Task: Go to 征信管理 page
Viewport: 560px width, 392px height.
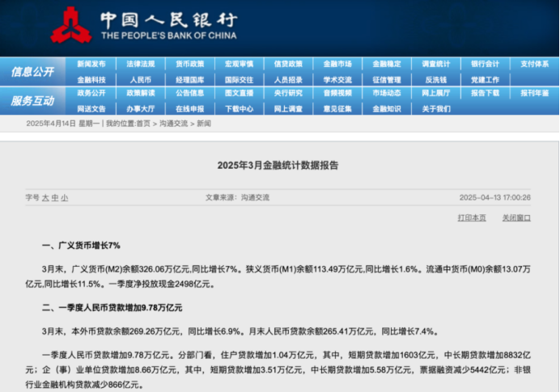Action: [x=387, y=79]
